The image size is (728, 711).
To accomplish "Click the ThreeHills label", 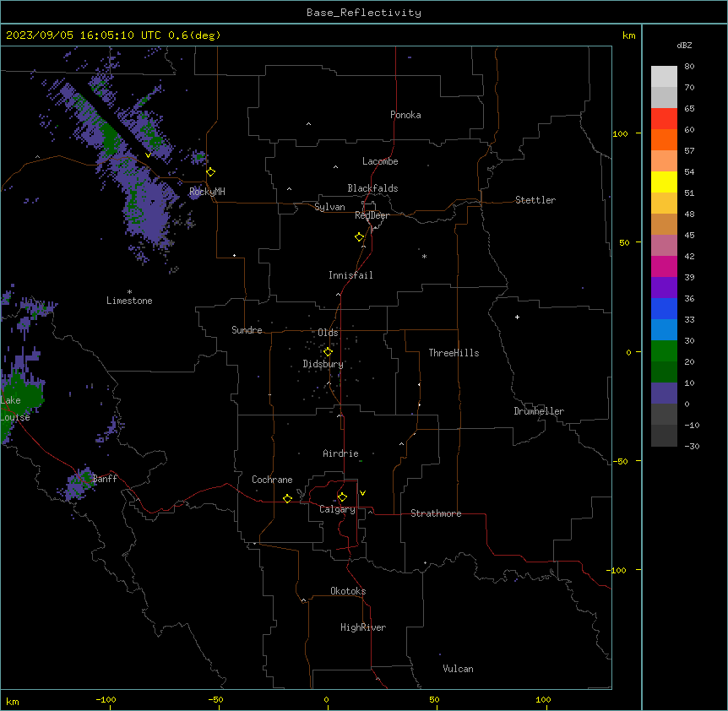I will coord(454,353).
